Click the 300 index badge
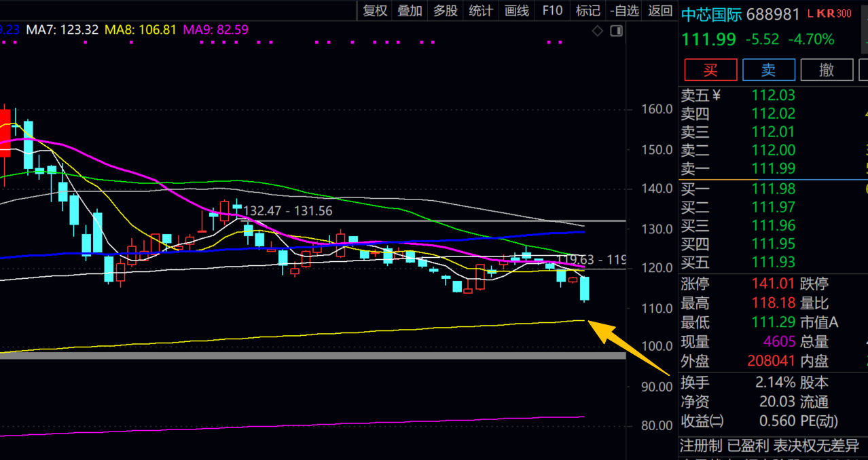This screenshot has height=460, width=868. 844,14
